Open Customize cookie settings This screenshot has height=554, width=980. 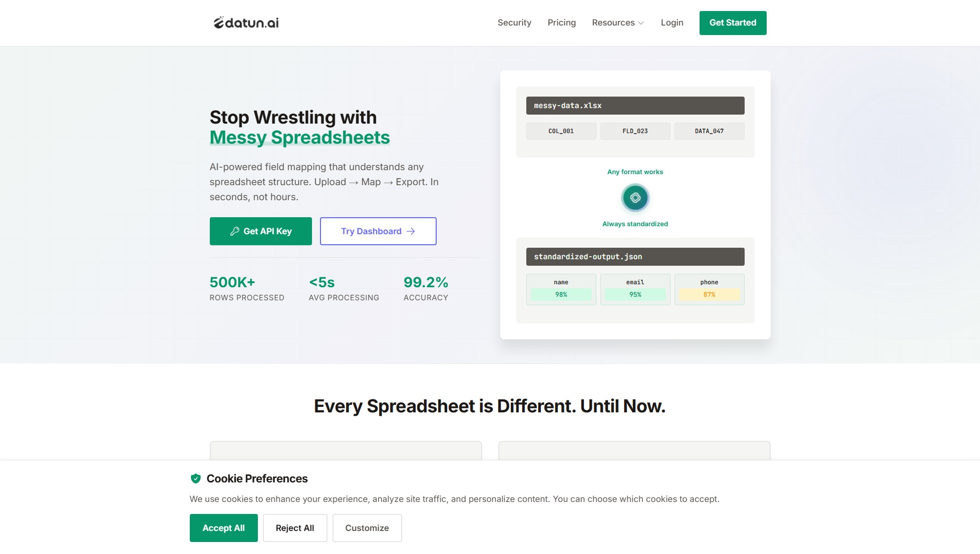coord(367,528)
